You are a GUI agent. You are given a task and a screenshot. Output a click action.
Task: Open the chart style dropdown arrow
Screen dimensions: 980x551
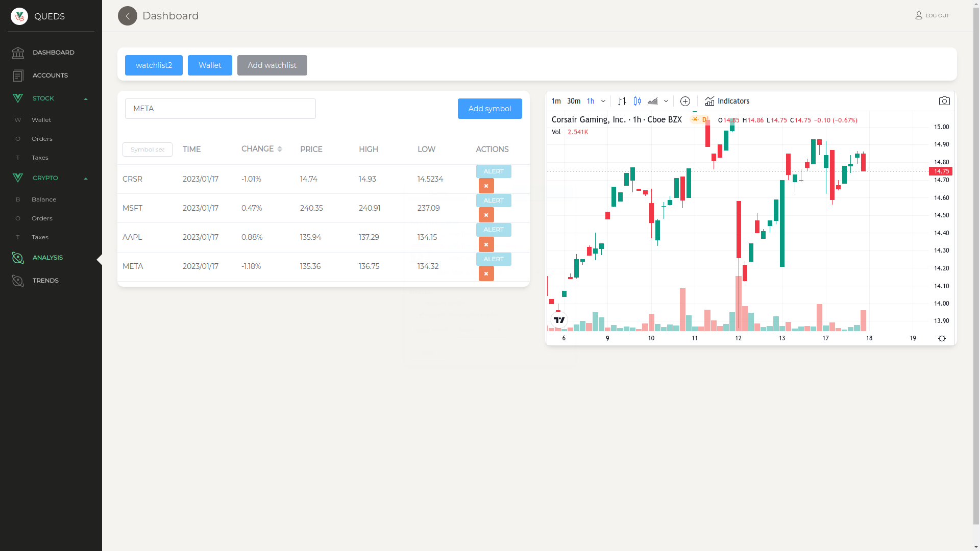666,101
